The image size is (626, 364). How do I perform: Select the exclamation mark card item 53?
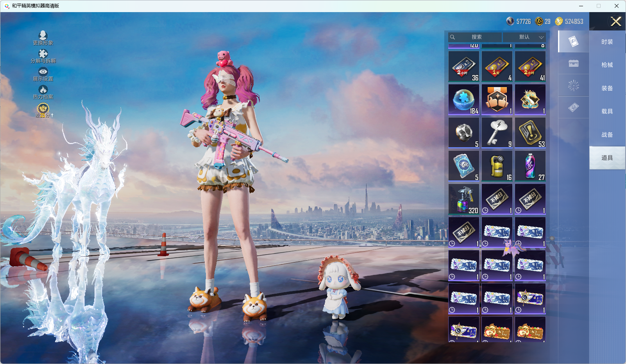coord(530,133)
